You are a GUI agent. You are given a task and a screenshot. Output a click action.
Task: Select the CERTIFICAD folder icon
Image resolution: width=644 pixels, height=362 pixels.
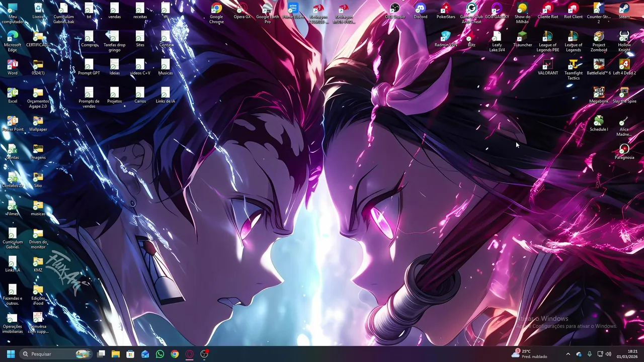coord(38,39)
